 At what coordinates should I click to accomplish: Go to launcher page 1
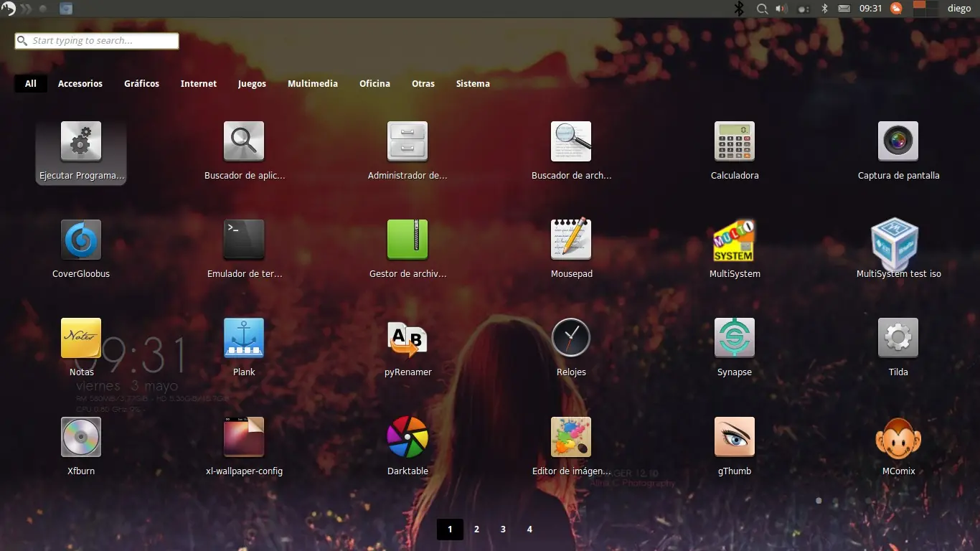(450, 529)
